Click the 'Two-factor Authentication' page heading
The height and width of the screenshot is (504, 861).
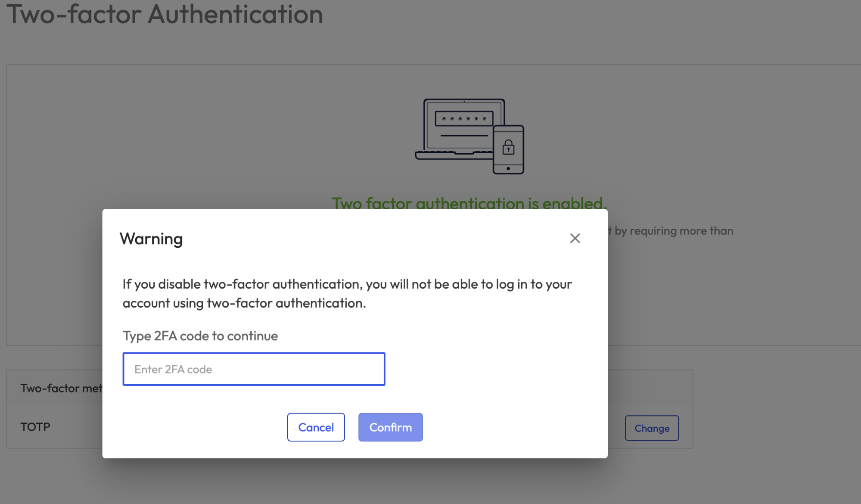[x=165, y=15]
